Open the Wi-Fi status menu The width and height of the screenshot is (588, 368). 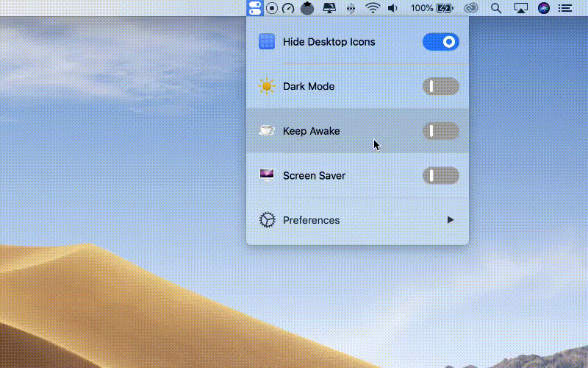[373, 8]
